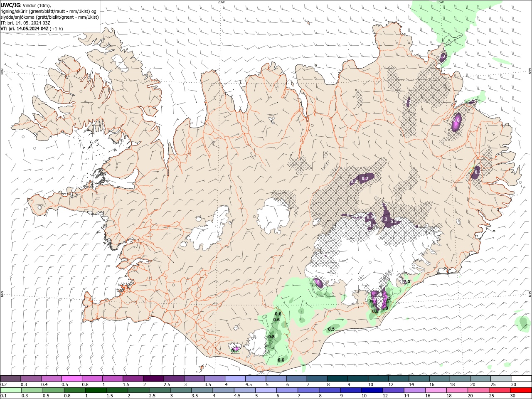The width and height of the screenshot is (532, 399).
Task: Select the teal 12 swatch in the snow scale
Action: coord(398,379)
